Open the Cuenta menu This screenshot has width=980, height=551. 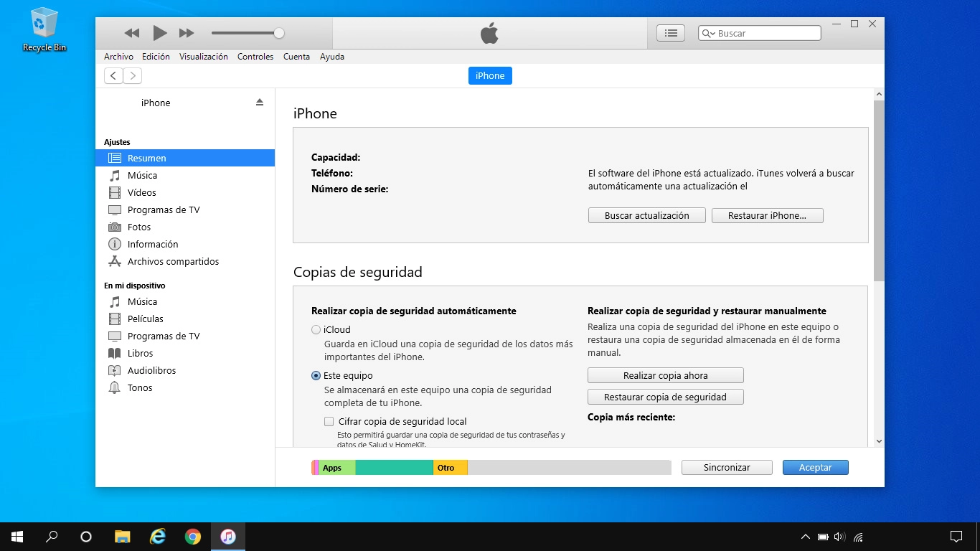tap(296, 57)
